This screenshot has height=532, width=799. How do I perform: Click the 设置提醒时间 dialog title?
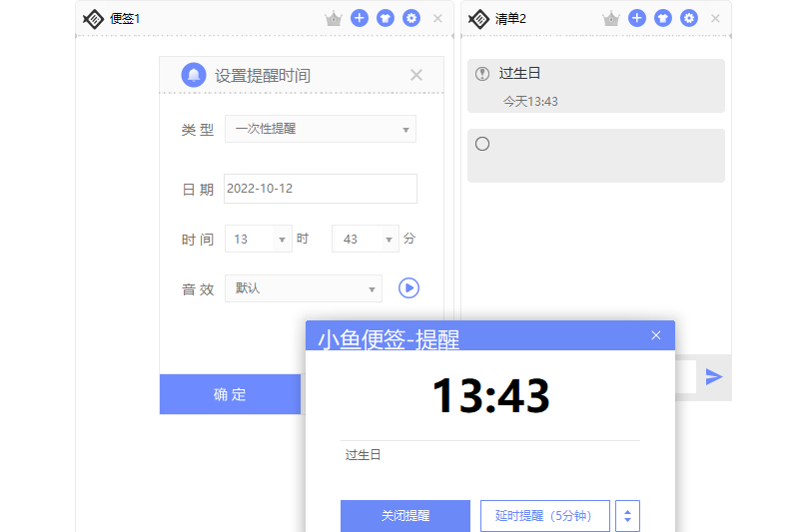(263, 76)
